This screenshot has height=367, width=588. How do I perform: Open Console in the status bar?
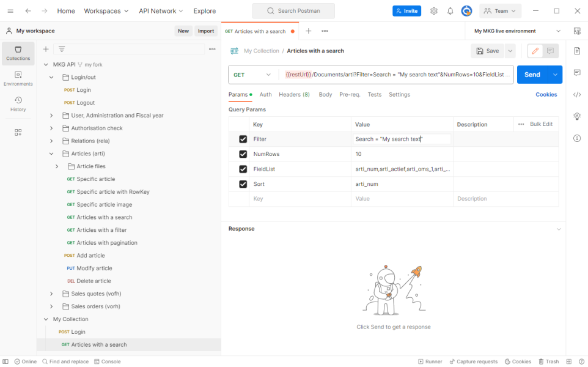click(x=107, y=361)
